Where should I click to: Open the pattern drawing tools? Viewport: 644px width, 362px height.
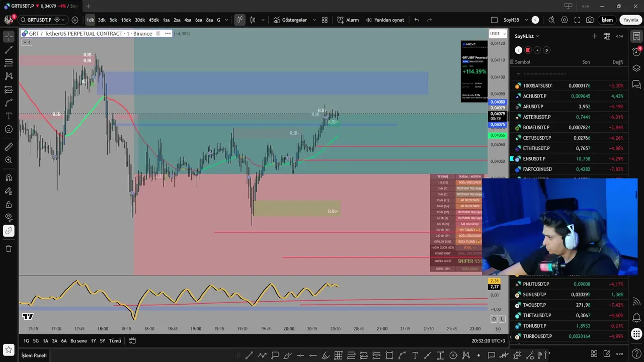pos(9,76)
